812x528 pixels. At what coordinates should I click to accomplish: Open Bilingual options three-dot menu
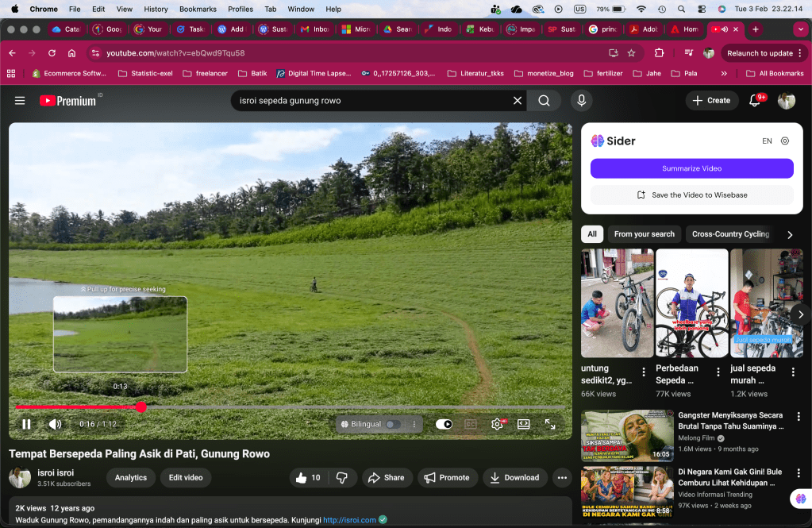pos(414,425)
